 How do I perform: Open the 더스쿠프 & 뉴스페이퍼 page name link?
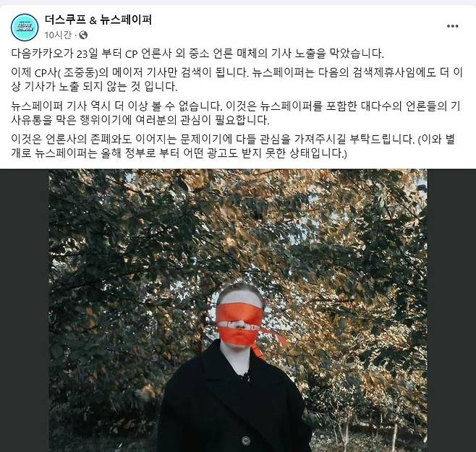pyautogui.click(x=98, y=20)
